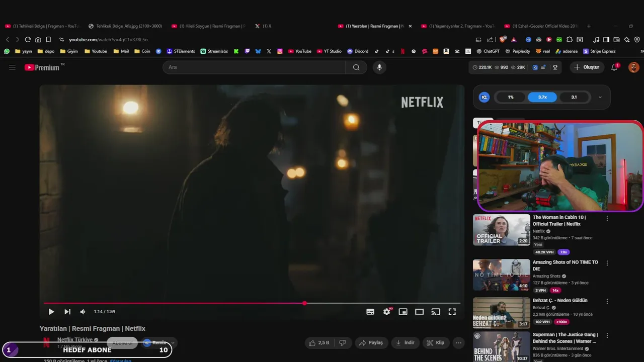Select the 3.7x pill in IQ panel

tap(542, 97)
